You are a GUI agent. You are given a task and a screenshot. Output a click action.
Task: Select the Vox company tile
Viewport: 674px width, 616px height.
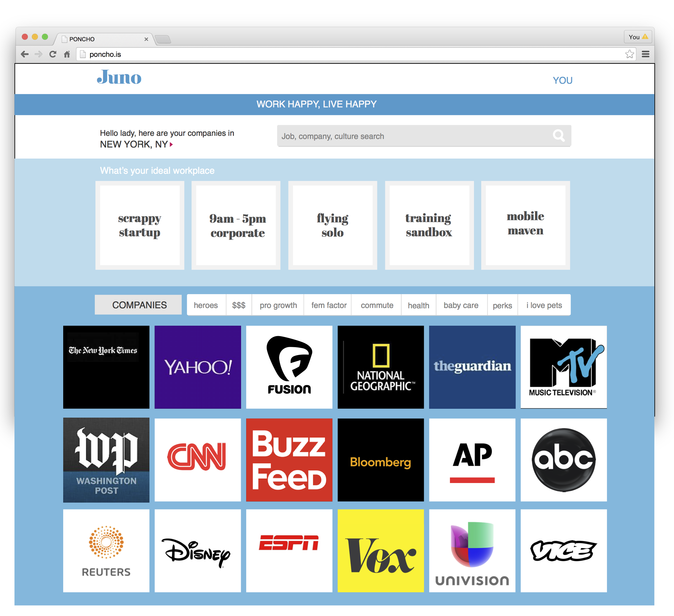(x=380, y=551)
